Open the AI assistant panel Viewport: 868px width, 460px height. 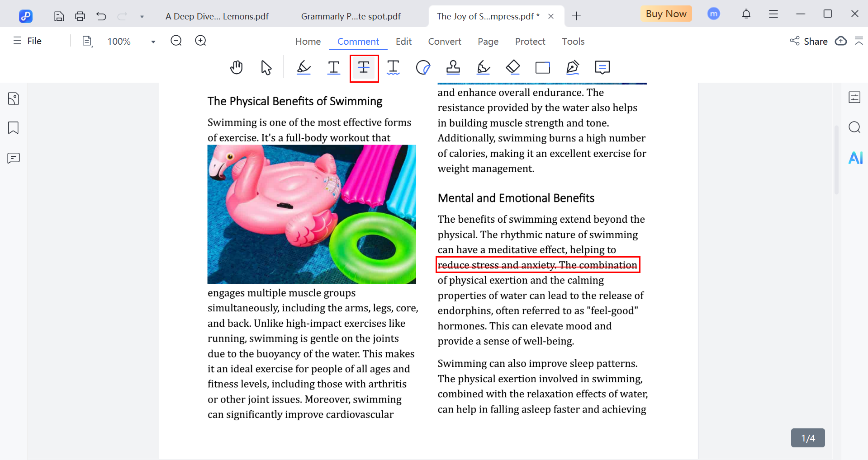pyautogui.click(x=855, y=158)
